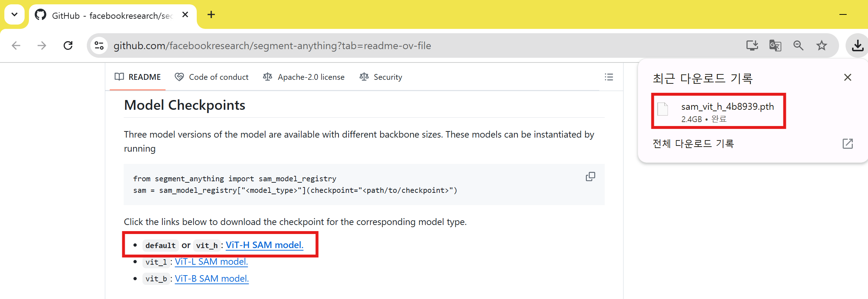
Task: Bookmark this page with star icon
Action: (x=822, y=45)
